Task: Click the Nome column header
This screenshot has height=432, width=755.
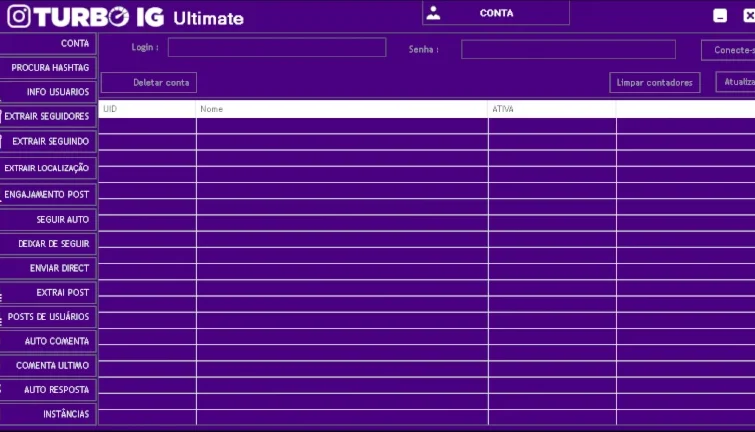Action: point(342,109)
